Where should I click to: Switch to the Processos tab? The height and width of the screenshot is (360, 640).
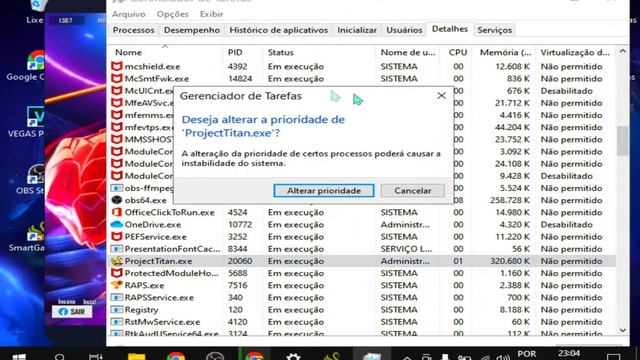pos(133,30)
